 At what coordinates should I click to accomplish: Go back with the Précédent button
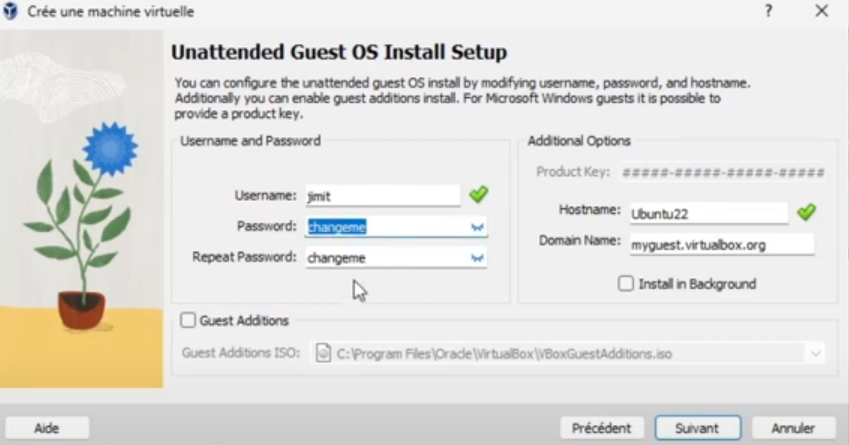click(x=602, y=428)
